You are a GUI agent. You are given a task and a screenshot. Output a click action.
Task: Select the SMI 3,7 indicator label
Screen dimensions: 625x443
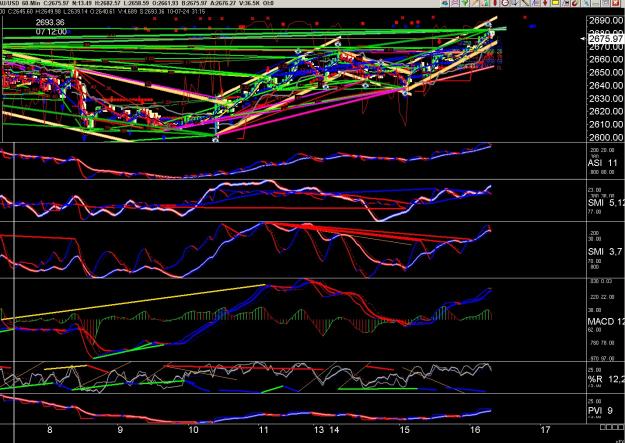point(605,252)
